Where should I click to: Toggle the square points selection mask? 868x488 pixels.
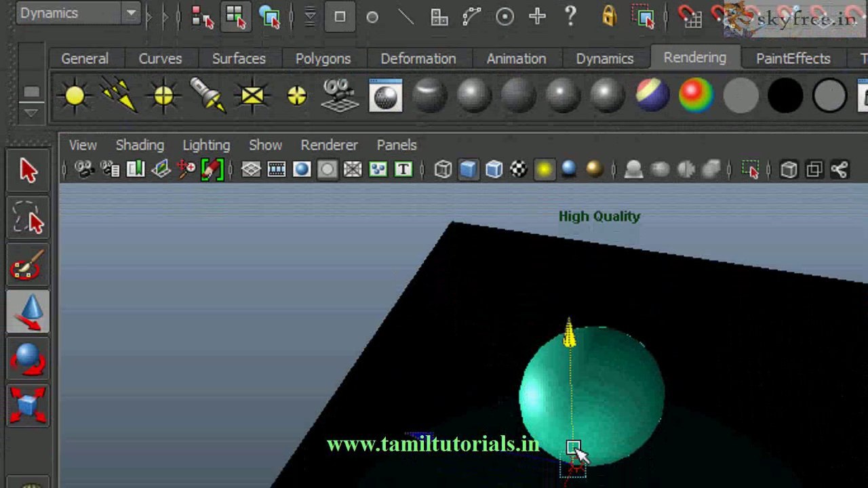[x=340, y=17]
